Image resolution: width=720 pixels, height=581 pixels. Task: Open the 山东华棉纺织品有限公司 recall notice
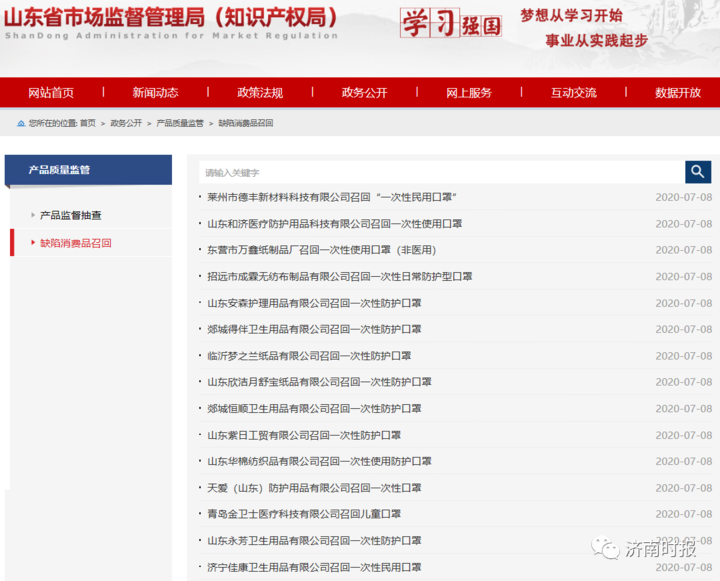click(x=319, y=461)
